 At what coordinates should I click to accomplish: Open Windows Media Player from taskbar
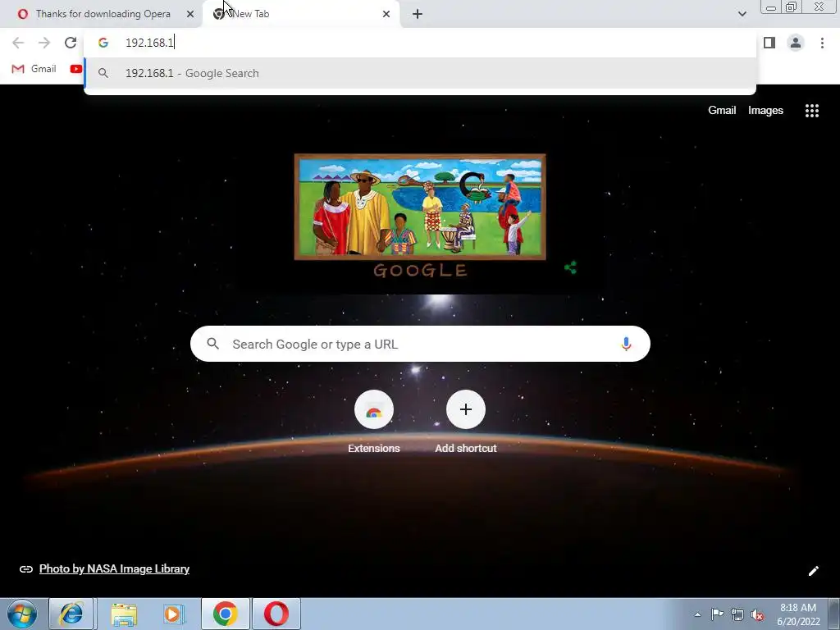pyautogui.click(x=174, y=614)
